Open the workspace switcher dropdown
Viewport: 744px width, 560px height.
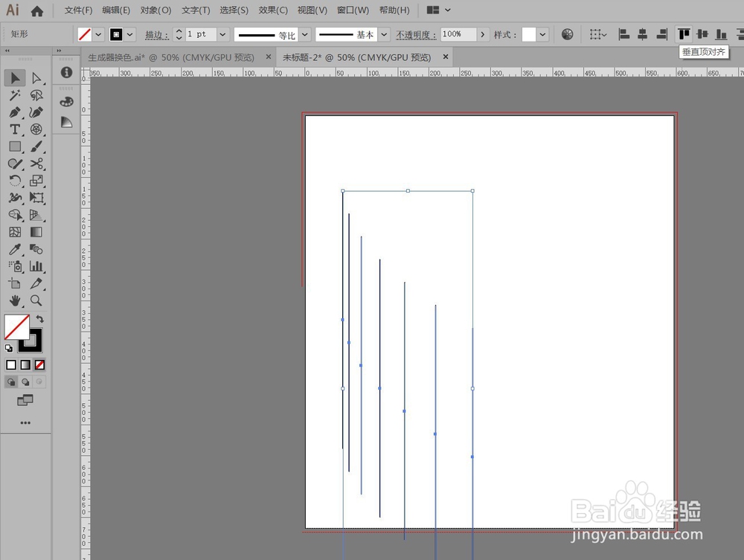(x=439, y=10)
